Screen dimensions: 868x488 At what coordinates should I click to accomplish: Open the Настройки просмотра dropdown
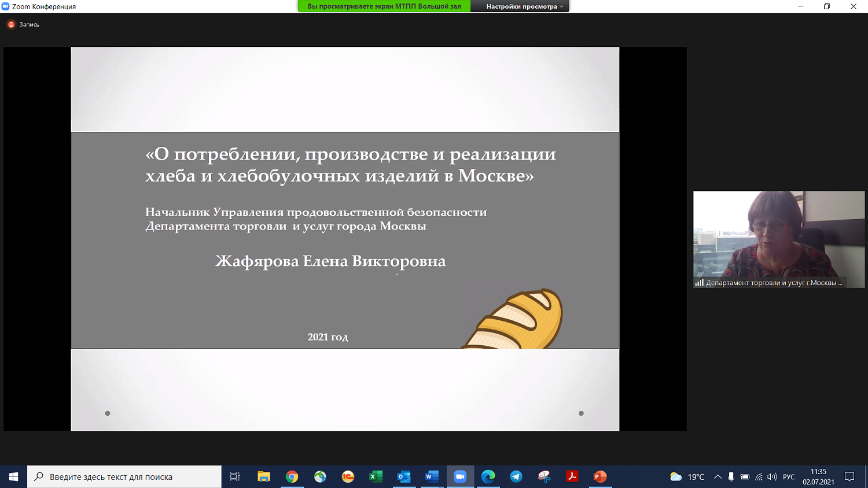click(520, 6)
